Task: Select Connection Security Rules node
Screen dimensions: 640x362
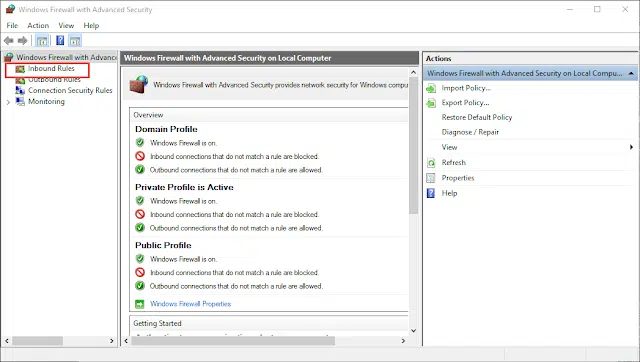Action: click(x=70, y=90)
